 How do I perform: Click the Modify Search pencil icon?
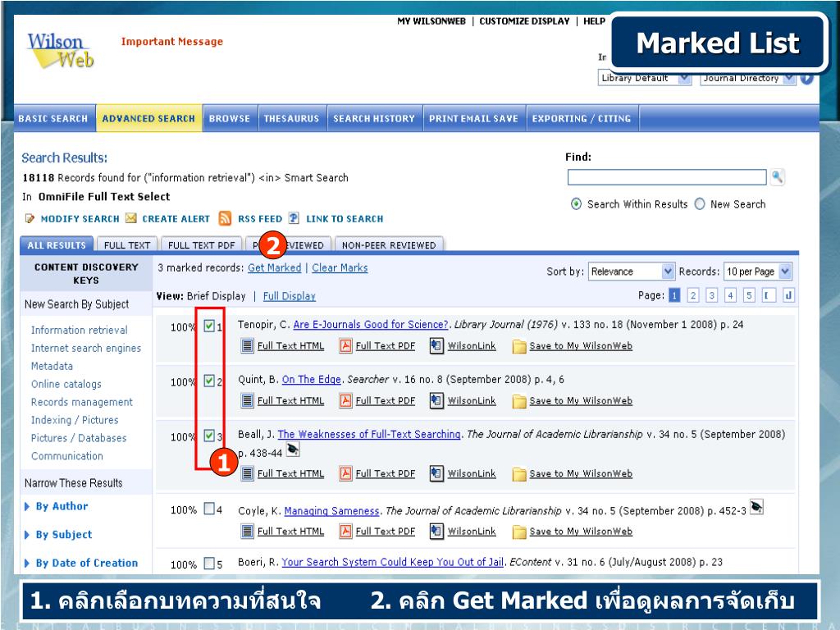click(x=30, y=218)
